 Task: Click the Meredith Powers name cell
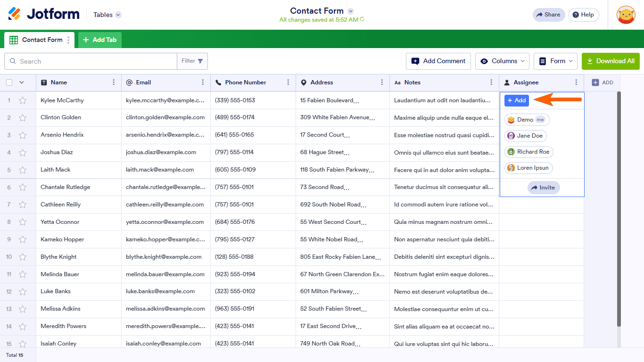pos(79,327)
